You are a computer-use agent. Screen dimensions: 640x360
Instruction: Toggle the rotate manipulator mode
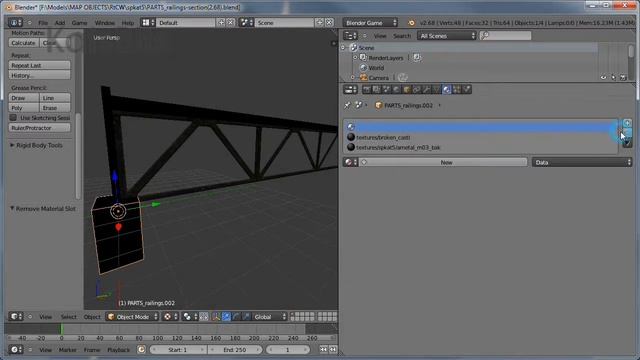click(x=236, y=317)
